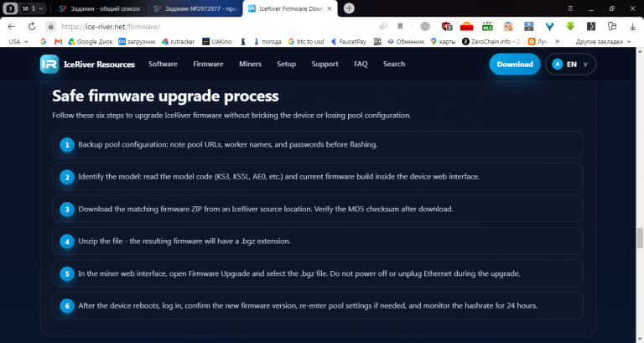Open the Software menu item
This screenshot has width=644, height=343.
(163, 64)
